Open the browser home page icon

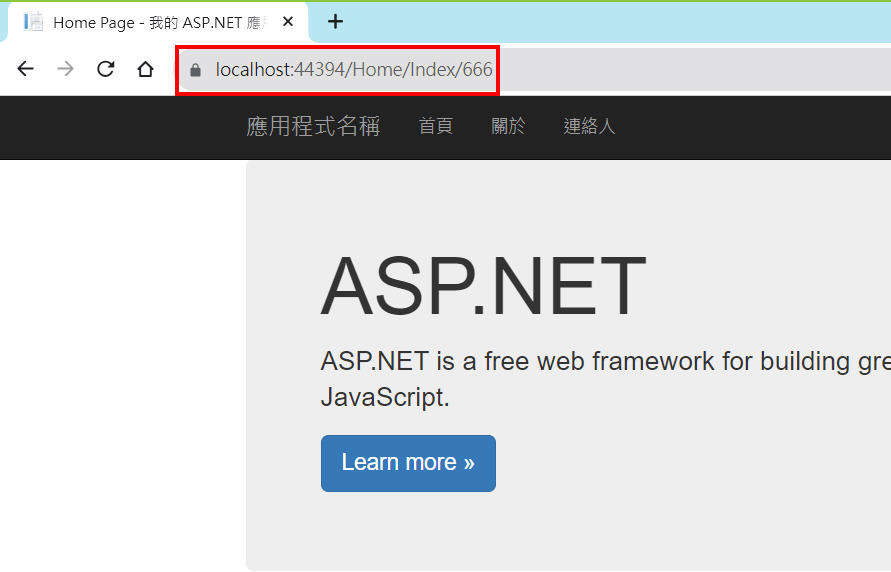(x=145, y=69)
